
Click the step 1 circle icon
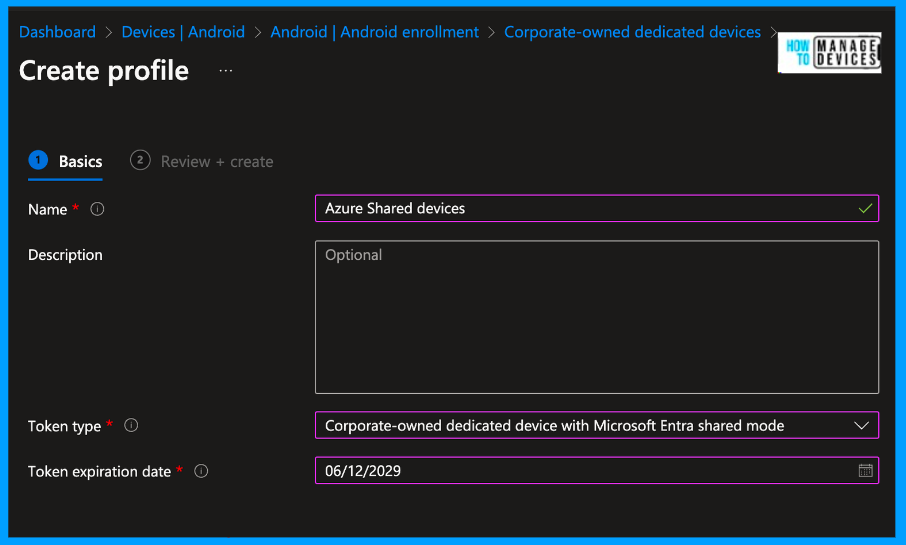click(x=38, y=160)
